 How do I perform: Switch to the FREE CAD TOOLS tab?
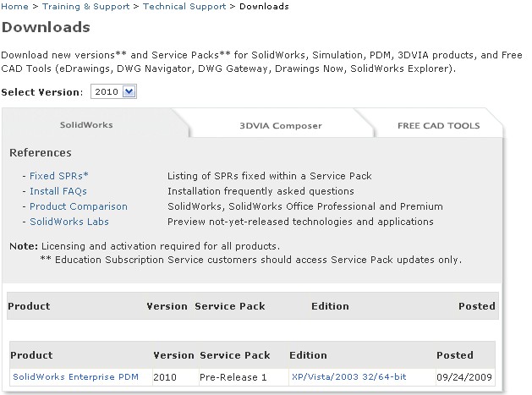click(438, 126)
